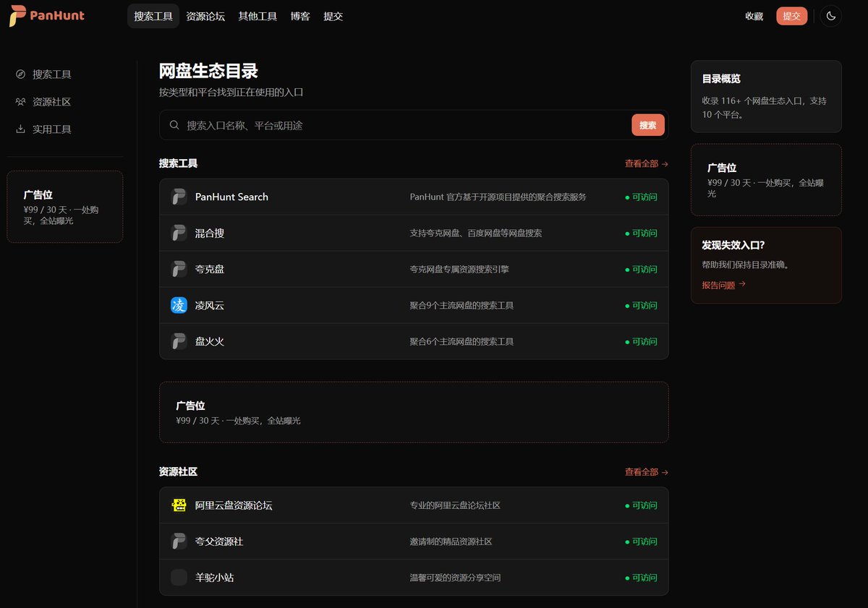This screenshot has width=868, height=608.
Task: Open the 提交 nav menu item
Action: 333,16
